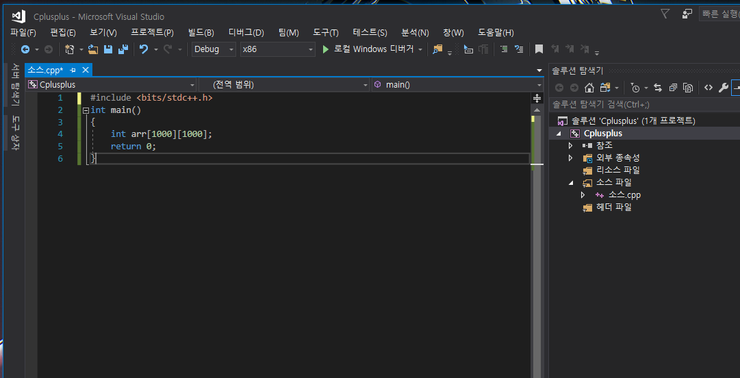Click the editor vertical scrollbar up arrow
This screenshot has width=740, height=378.
pos(537,110)
